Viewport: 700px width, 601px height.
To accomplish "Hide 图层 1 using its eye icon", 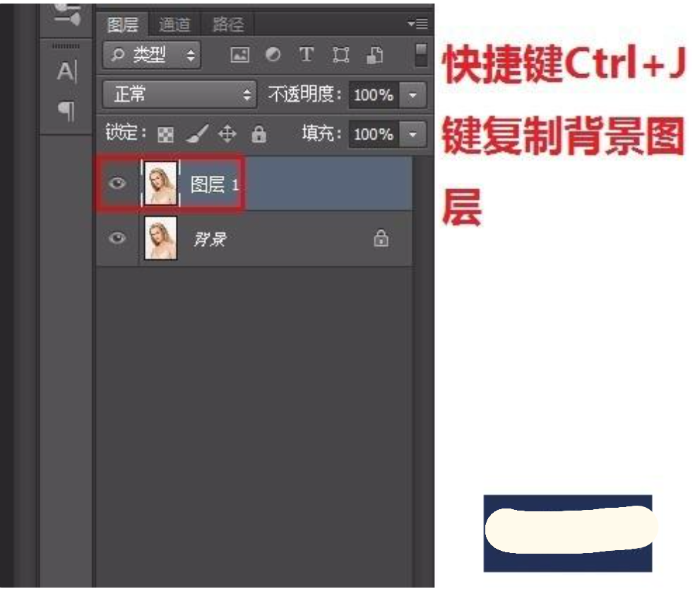I will [x=117, y=184].
